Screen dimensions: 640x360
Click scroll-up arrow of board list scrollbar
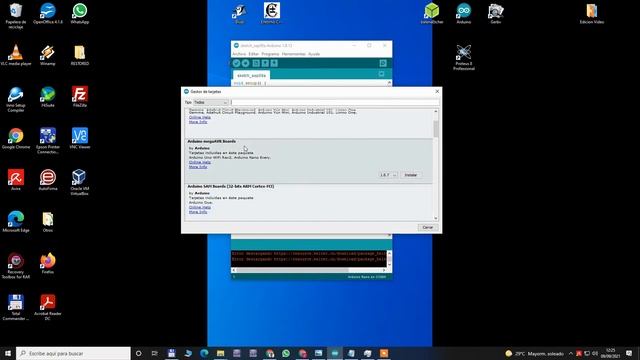tap(436, 111)
